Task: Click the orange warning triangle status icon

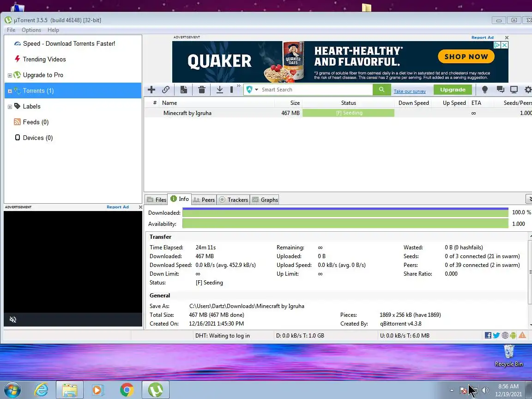Action: [x=522, y=335]
